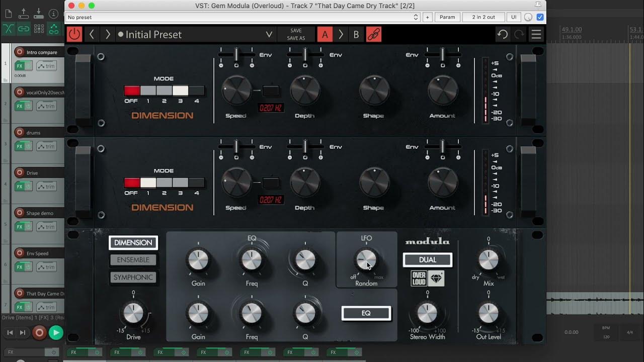Screen dimensions: 644x362
Task: Open the plus preset menu button
Action: coord(427,17)
